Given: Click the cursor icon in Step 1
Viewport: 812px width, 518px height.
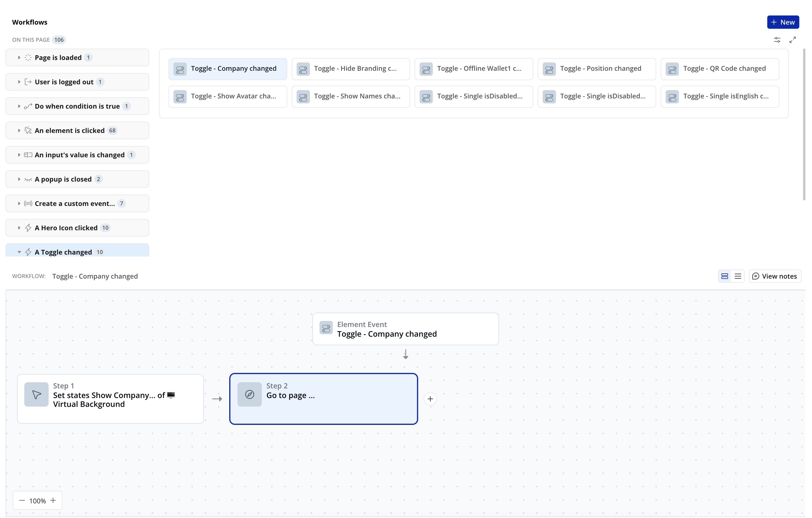Looking at the screenshot, I should (x=36, y=394).
